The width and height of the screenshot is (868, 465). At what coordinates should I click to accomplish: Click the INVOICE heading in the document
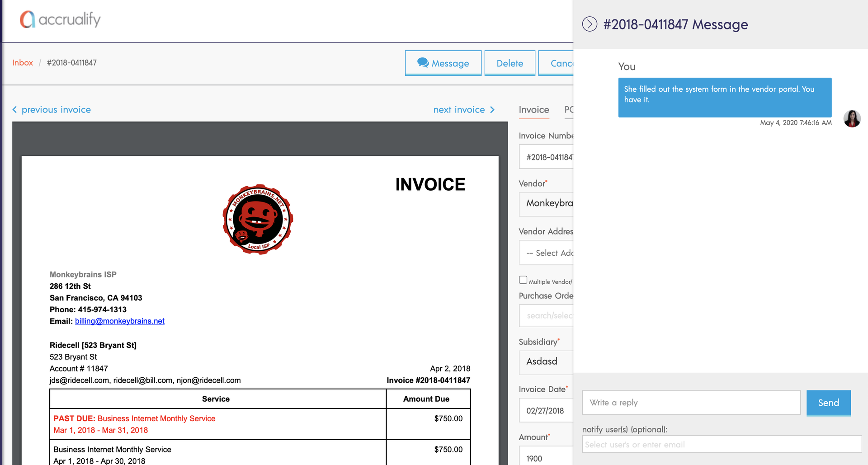point(430,184)
